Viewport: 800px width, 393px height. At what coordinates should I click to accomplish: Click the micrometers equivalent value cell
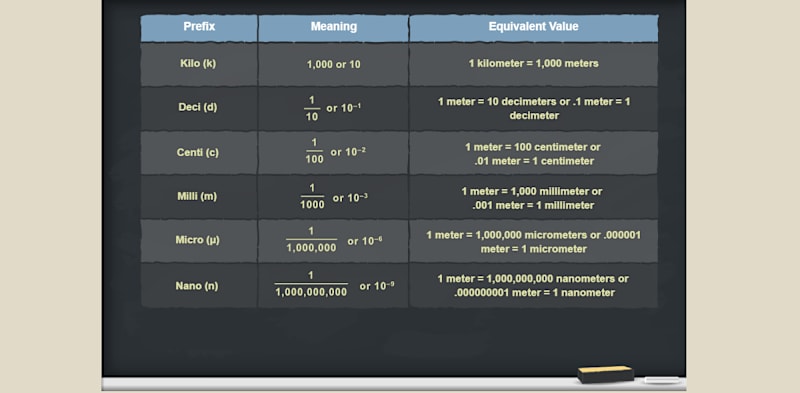[534, 240]
